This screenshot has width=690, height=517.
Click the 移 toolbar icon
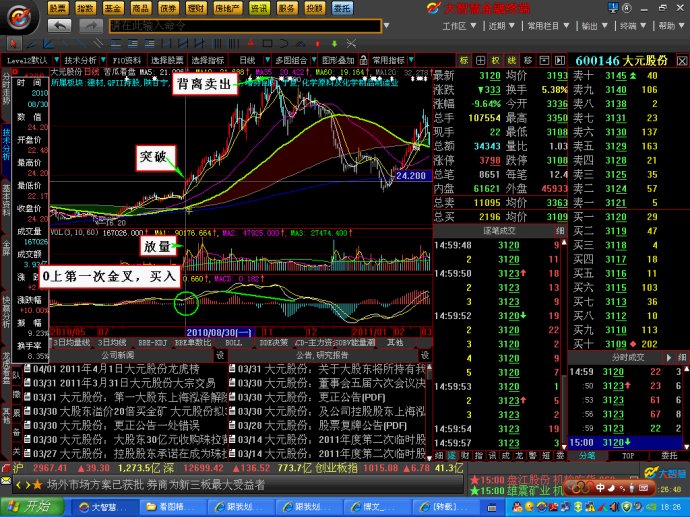click(528, 60)
